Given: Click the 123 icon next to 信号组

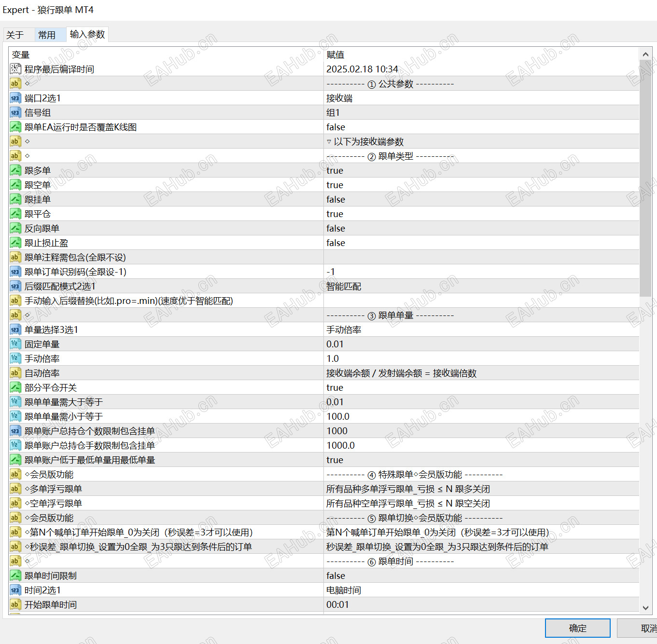Looking at the screenshot, I should [14, 112].
